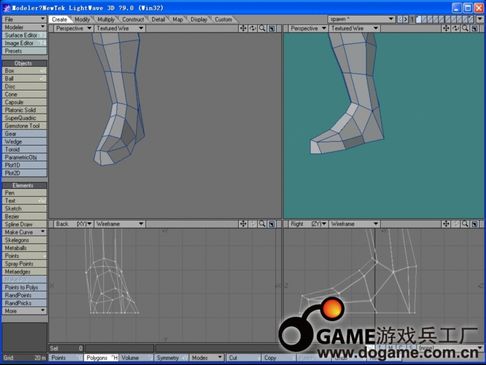The image size is (486, 365).
Task: Click the Points to Polys button
Action: 24,287
